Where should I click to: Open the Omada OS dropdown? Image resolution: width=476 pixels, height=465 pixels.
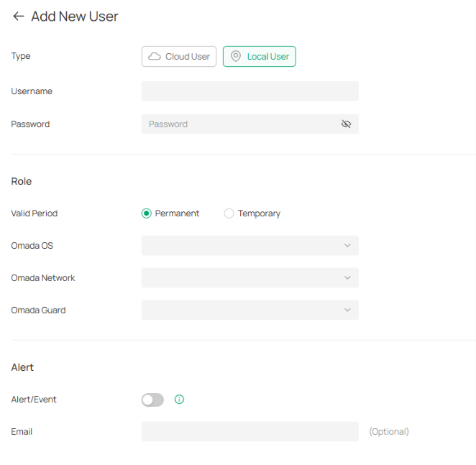[x=250, y=246]
